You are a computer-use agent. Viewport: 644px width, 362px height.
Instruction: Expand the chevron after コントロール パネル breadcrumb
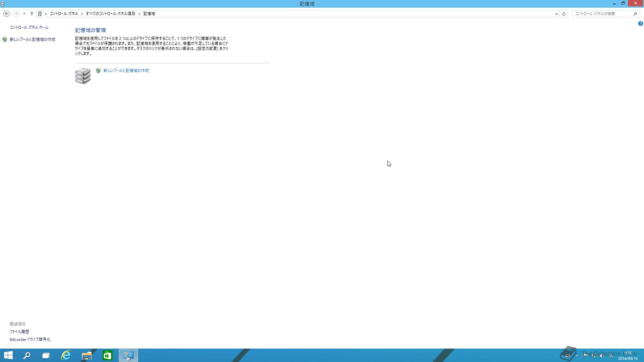pyautogui.click(x=82, y=14)
